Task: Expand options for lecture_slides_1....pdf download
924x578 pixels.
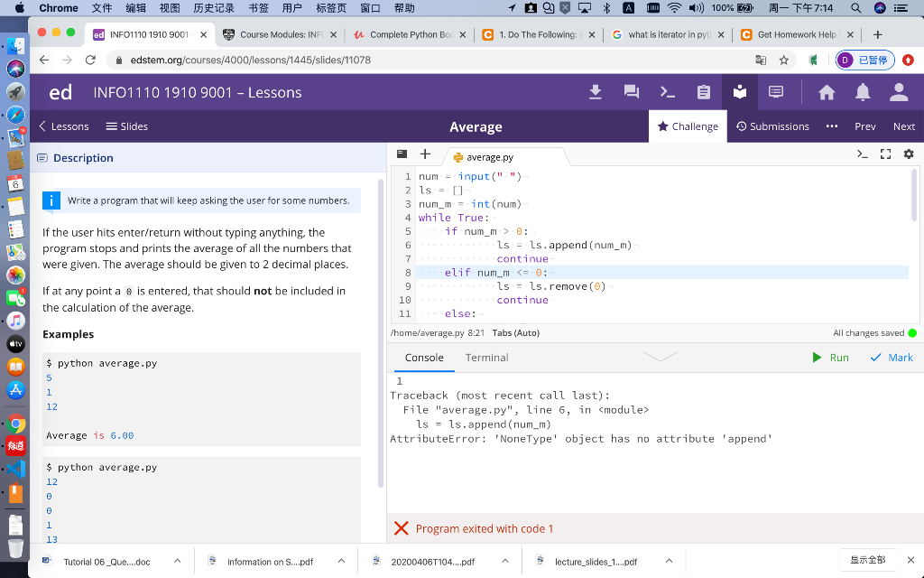Action: click(x=669, y=562)
